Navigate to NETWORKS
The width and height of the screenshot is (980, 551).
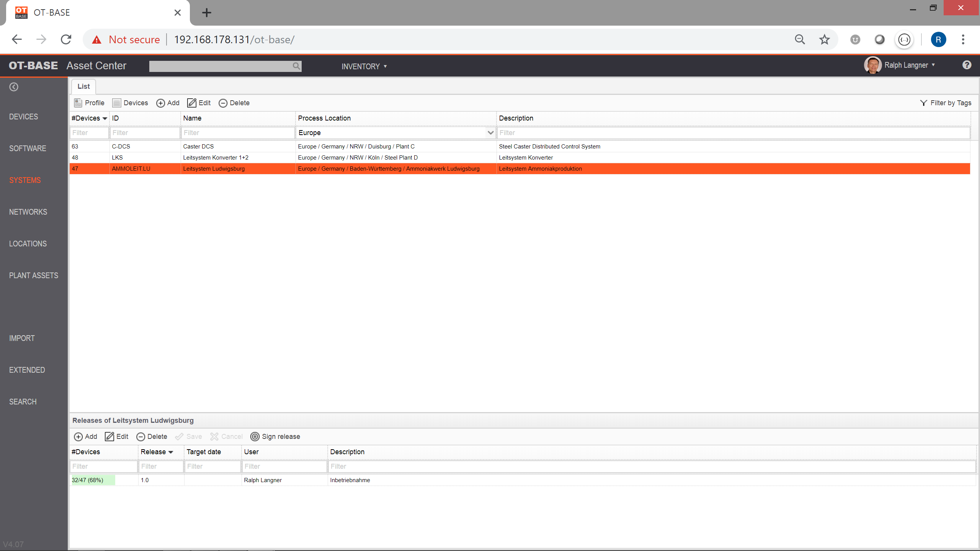point(28,212)
